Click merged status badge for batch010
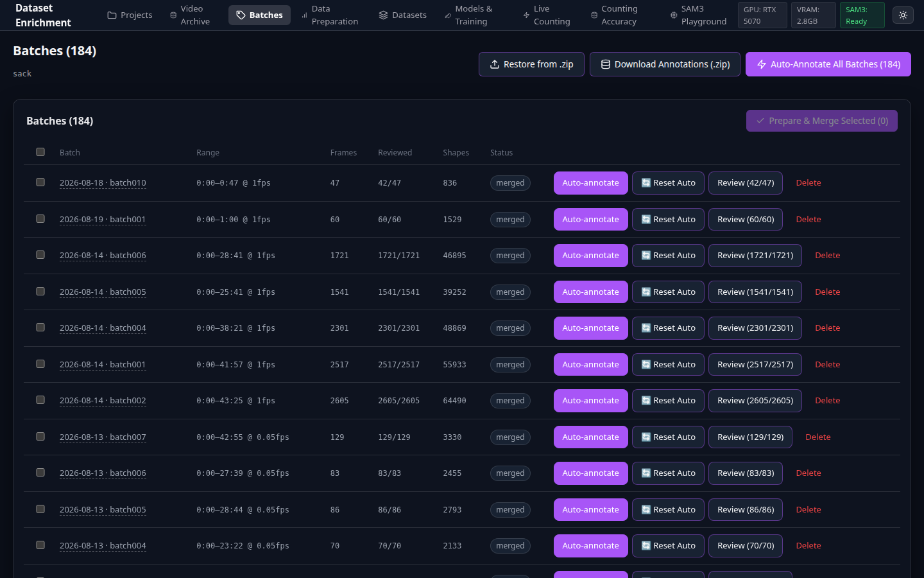This screenshot has height=578, width=924. tap(510, 183)
